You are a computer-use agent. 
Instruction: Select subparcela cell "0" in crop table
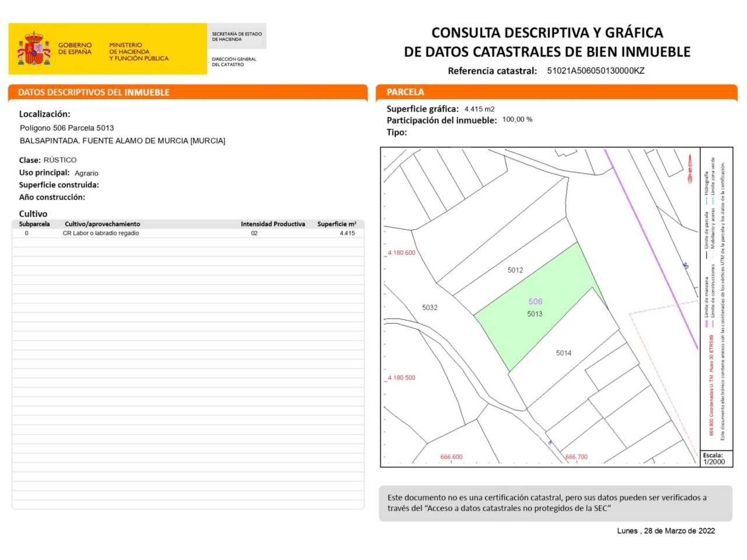coord(26,233)
